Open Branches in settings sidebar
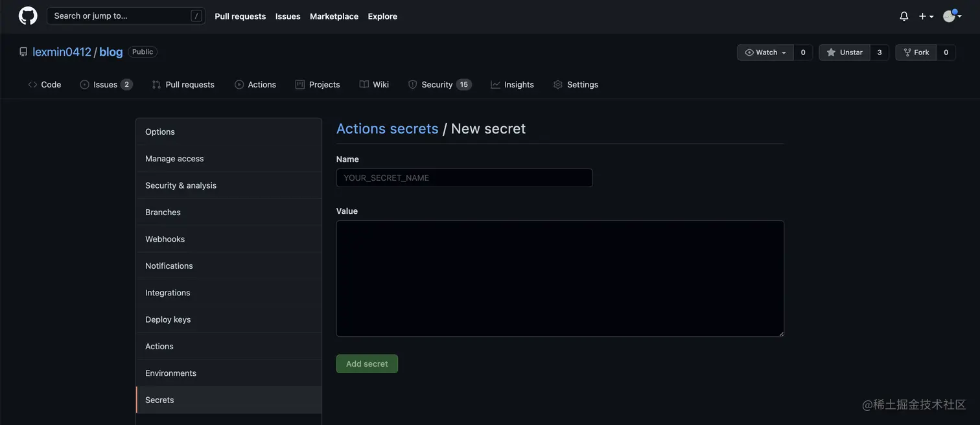Image resolution: width=980 pixels, height=425 pixels. pos(229,212)
